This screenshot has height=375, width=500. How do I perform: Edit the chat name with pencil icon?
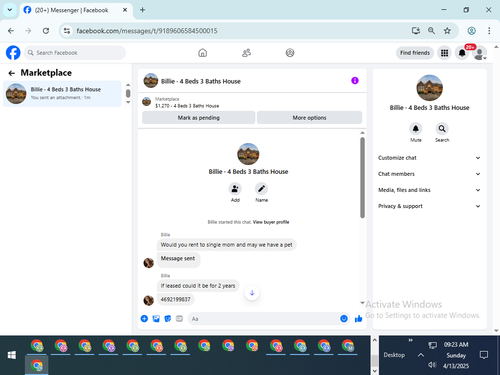pyautogui.click(x=261, y=189)
